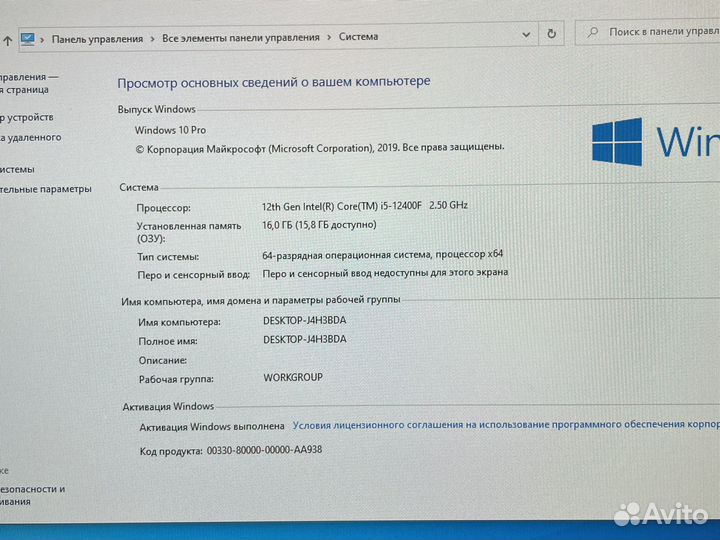Screen dimensions: 720x540
Task: Click the computer icon in address bar
Action: click(28, 39)
